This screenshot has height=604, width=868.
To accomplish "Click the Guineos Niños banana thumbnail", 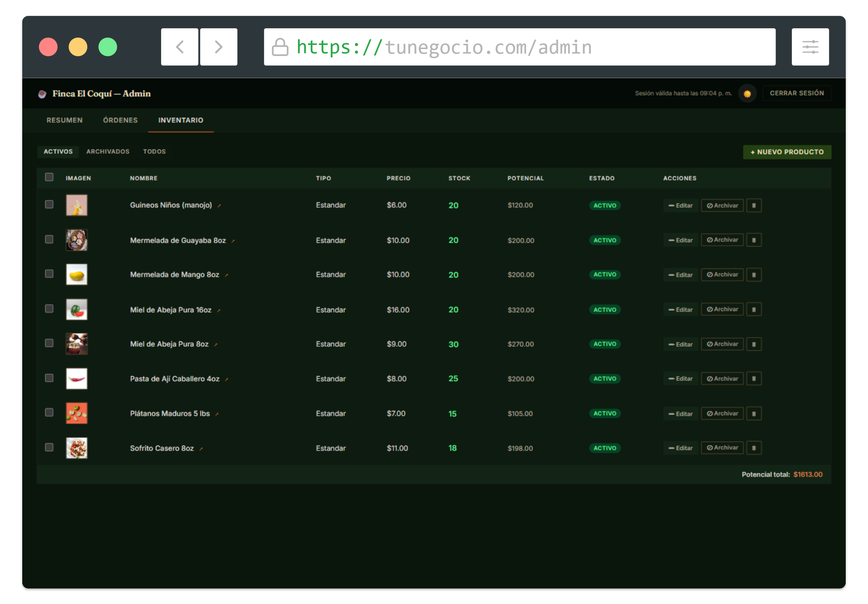I will [x=77, y=205].
